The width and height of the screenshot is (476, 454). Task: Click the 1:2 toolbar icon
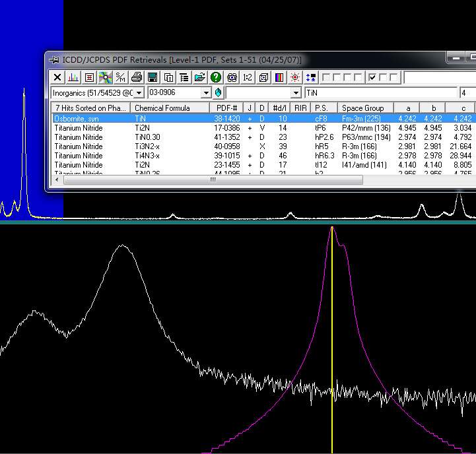click(x=248, y=77)
